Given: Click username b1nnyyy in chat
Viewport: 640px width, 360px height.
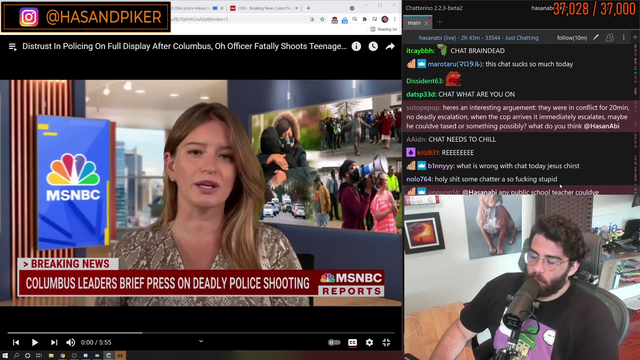Looking at the screenshot, I should pos(441,166).
